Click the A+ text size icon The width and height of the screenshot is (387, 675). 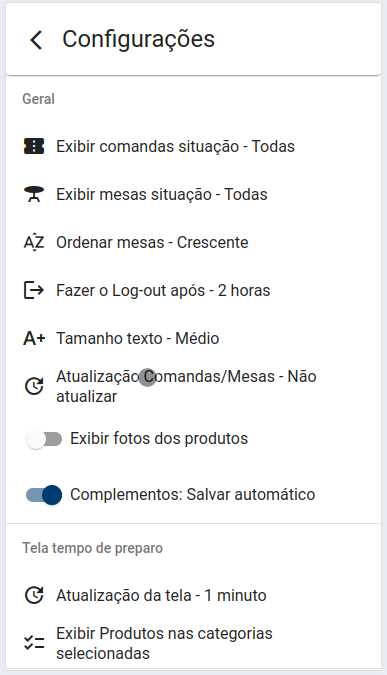(34, 338)
